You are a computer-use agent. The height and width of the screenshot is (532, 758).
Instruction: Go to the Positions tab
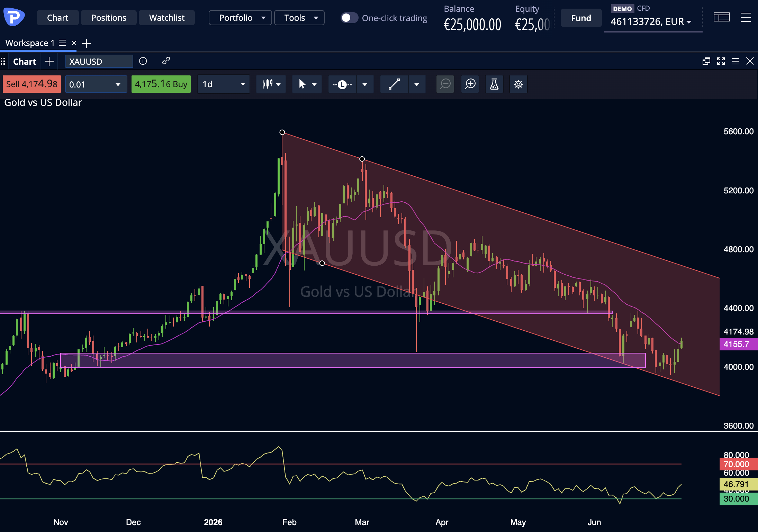pos(109,18)
